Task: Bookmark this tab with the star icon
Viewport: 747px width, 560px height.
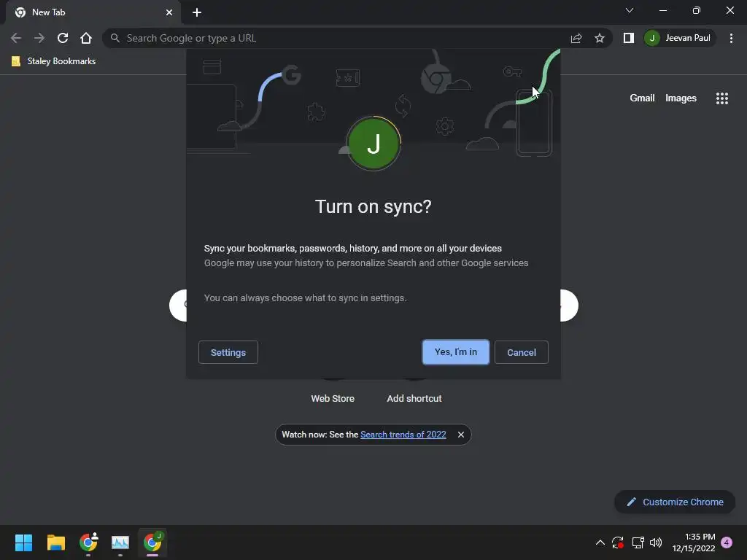Action: point(600,38)
